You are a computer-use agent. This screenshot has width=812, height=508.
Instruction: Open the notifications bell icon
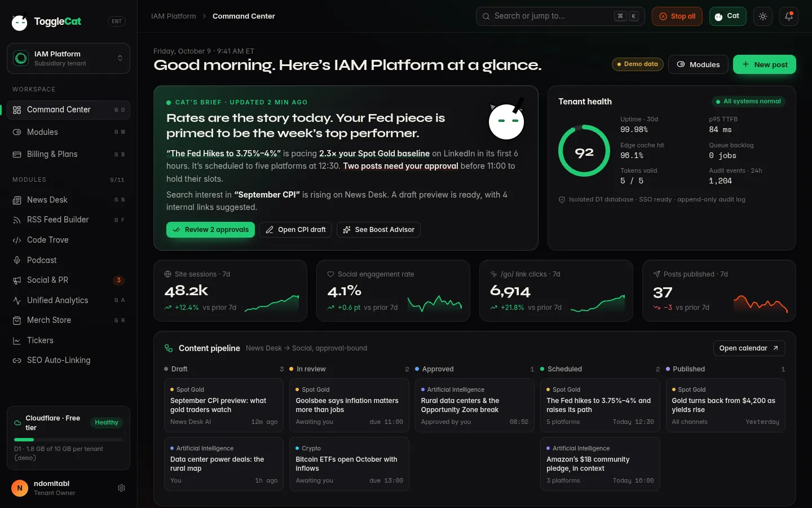[x=789, y=16]
